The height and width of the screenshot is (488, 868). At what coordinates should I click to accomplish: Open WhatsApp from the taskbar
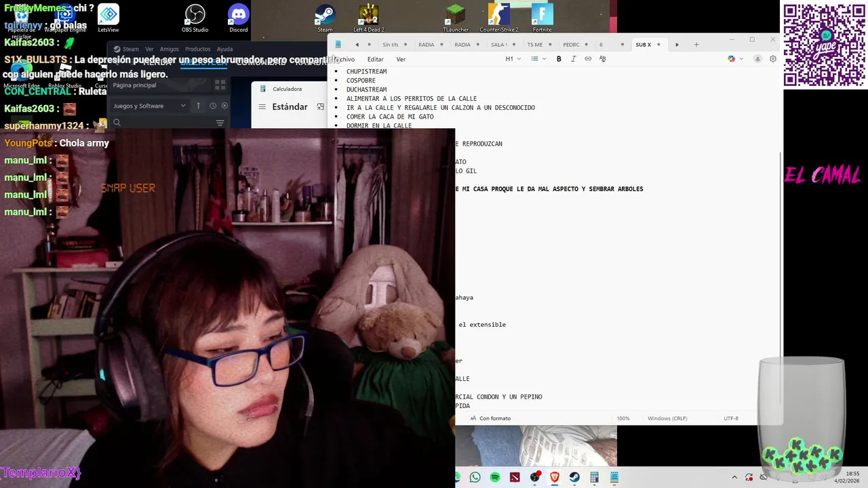475,477
